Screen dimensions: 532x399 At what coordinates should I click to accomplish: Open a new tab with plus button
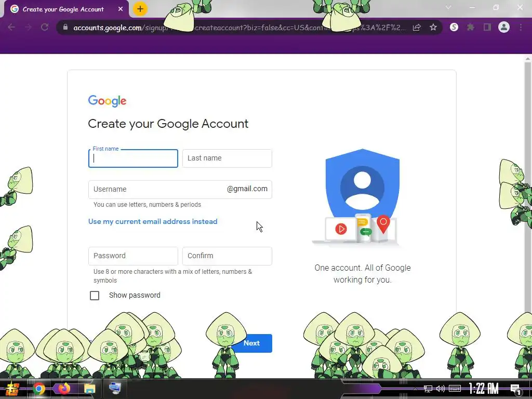point(140,9)
